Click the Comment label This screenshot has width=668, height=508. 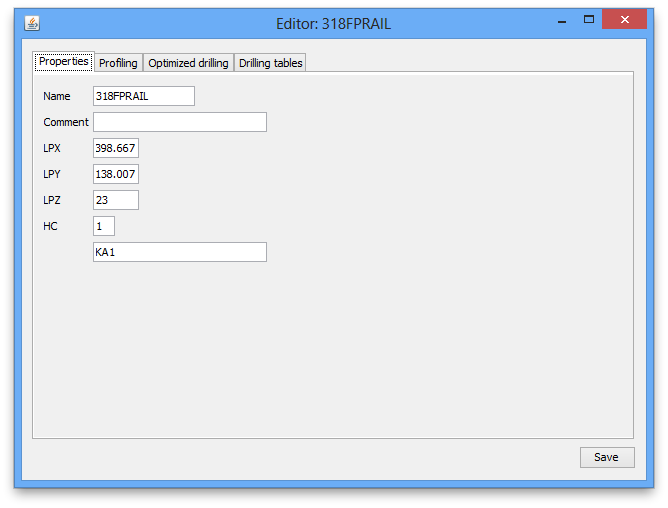pyautogui.click(x=66, y=122)
